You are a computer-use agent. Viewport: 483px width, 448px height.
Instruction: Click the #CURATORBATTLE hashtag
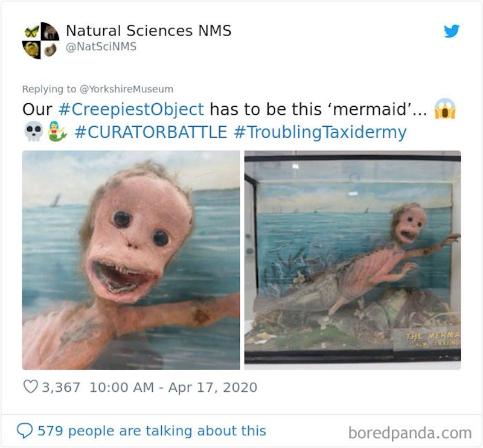(x=150, y=132)
